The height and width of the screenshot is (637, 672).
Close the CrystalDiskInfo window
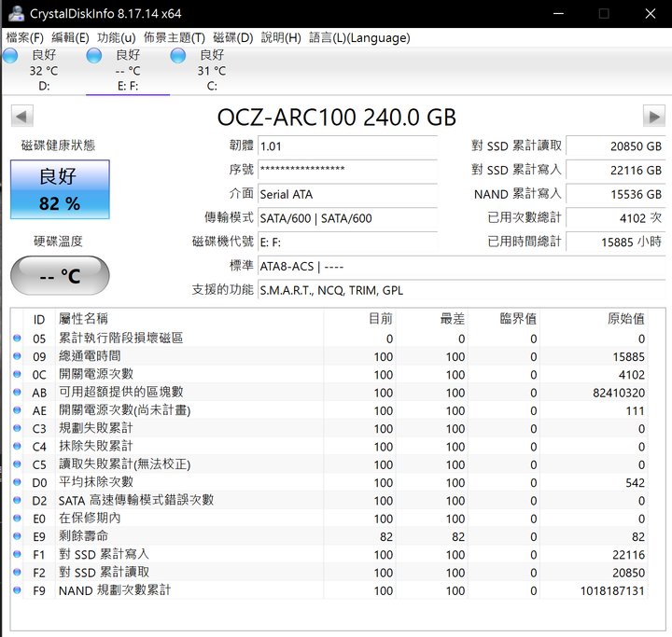[651, 14]
